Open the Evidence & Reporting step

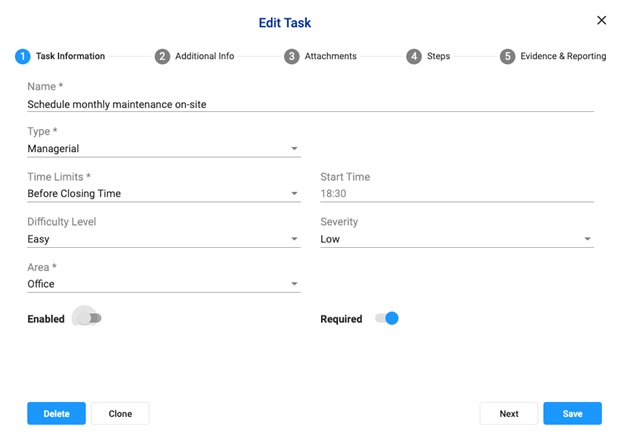[563, 56]
